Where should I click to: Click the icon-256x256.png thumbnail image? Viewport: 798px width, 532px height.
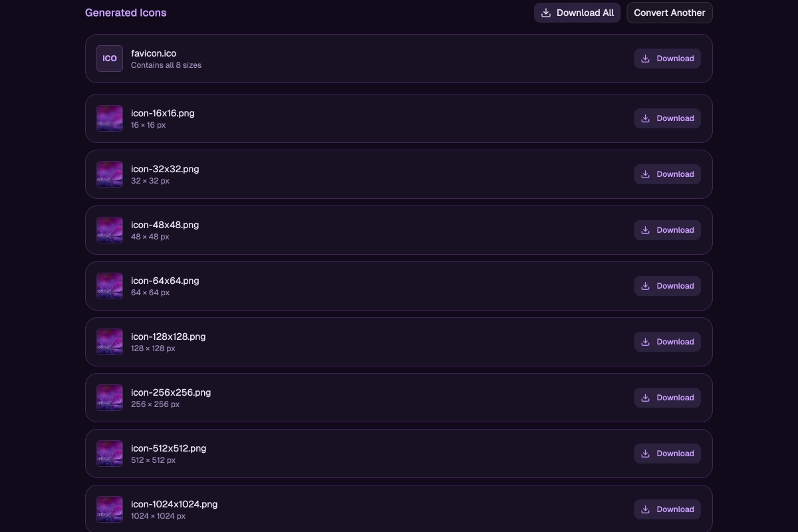pyautogui.click(x=110, y=398)
